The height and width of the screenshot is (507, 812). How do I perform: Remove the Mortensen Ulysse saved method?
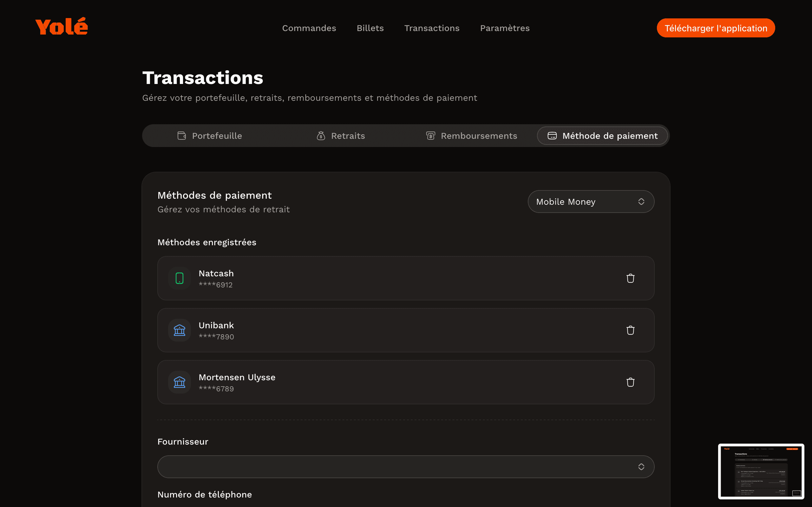pos(630,382)
